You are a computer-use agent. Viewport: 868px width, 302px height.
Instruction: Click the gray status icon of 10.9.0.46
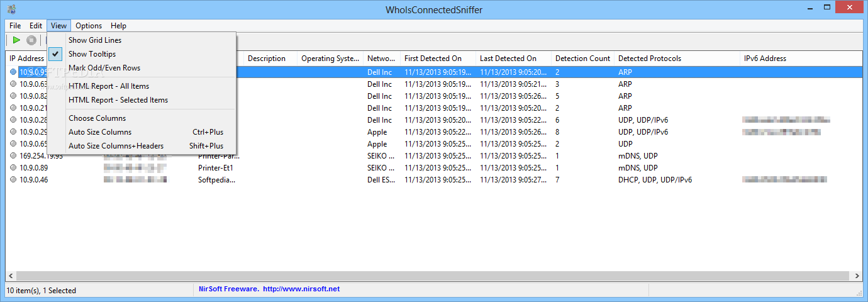pos(13,180)
